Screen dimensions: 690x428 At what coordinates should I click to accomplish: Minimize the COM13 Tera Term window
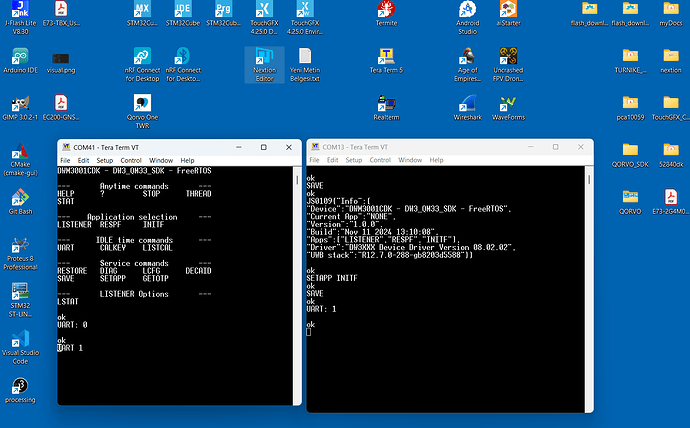pos(530,146)
